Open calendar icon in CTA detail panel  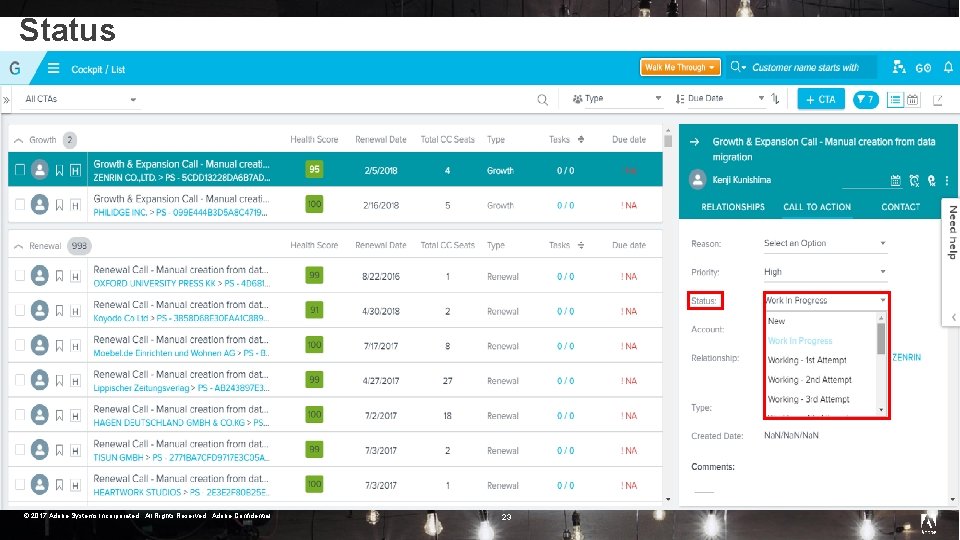[x=895, y=180]
